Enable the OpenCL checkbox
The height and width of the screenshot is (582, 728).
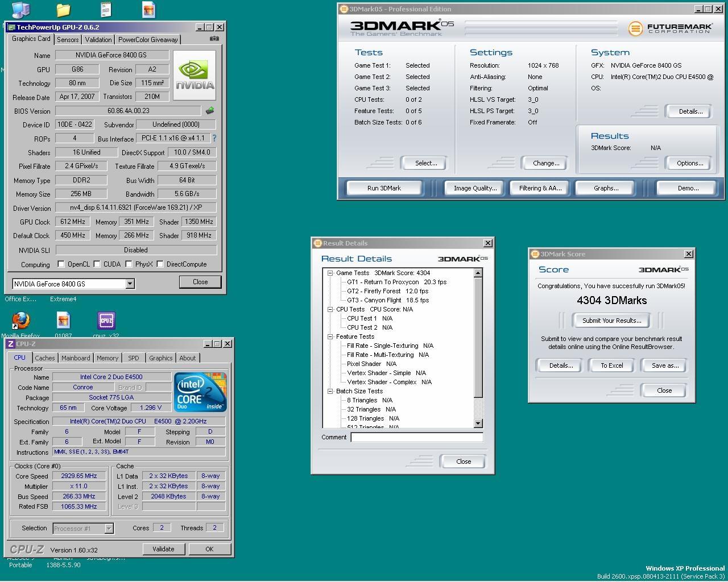61,264
